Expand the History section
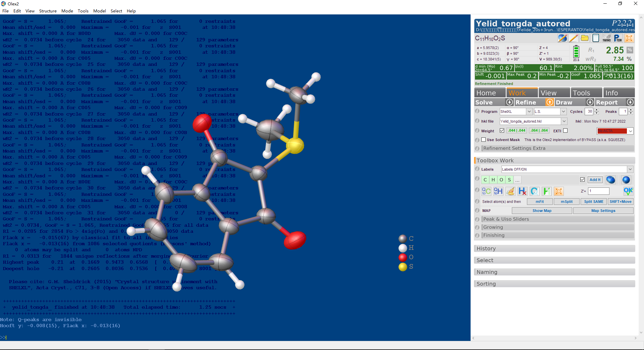The image size is (644, 350). (554, 249)
